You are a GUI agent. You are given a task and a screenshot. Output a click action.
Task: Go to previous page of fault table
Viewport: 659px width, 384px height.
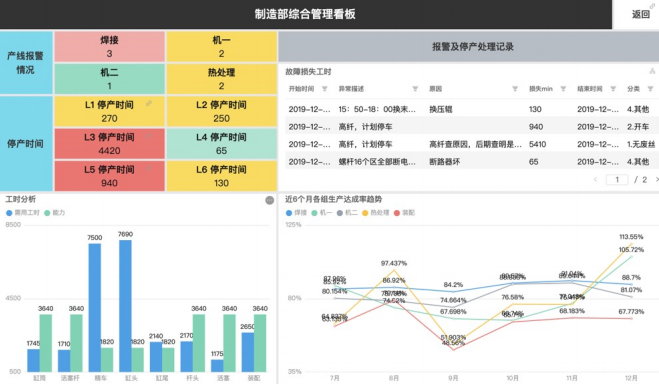[595, 180]
